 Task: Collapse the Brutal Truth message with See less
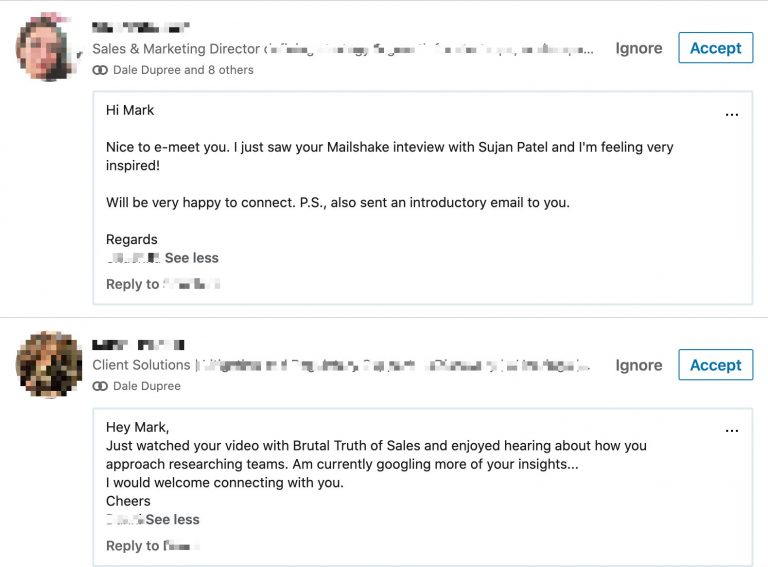(172, 520)
